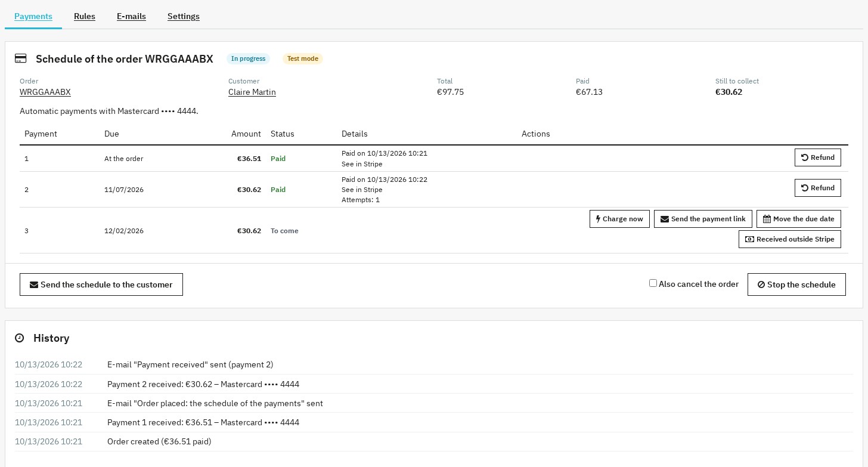Click the clock icon next to History
The height and width of the screenshot is (467, 868).
click(20, 338)
